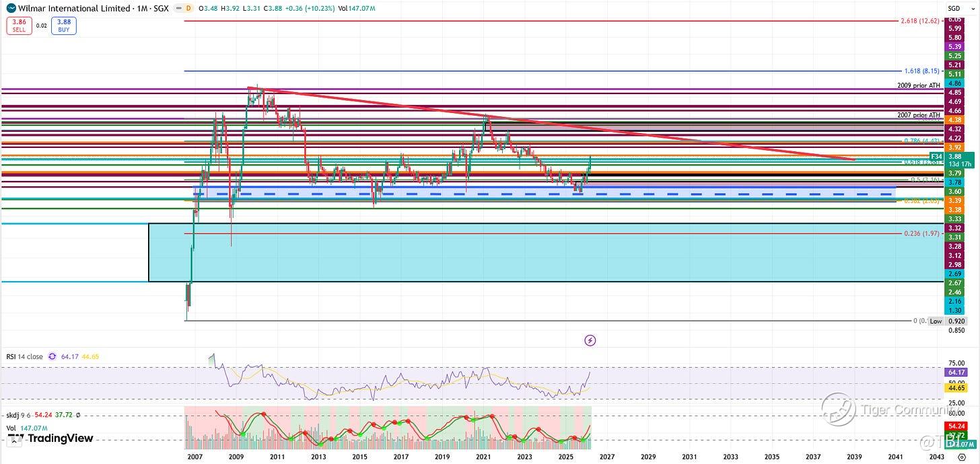Click the 4.38 orange price label
This screenshot has height=464, width=980.
954,120
